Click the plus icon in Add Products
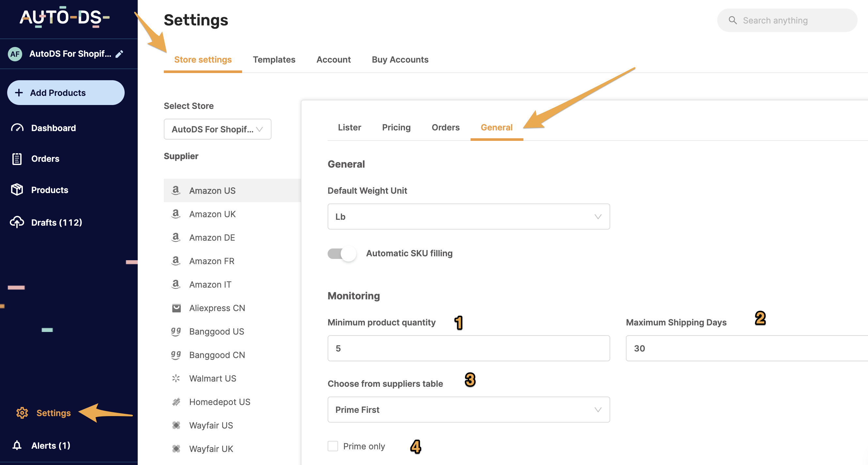The height and width of the screenshot is (465, 868). coord(19,93)
